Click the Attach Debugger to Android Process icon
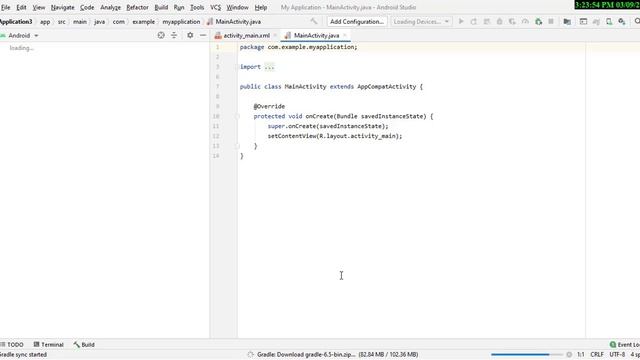The width and height of the screenshot is (640, 360). (538, 21)
